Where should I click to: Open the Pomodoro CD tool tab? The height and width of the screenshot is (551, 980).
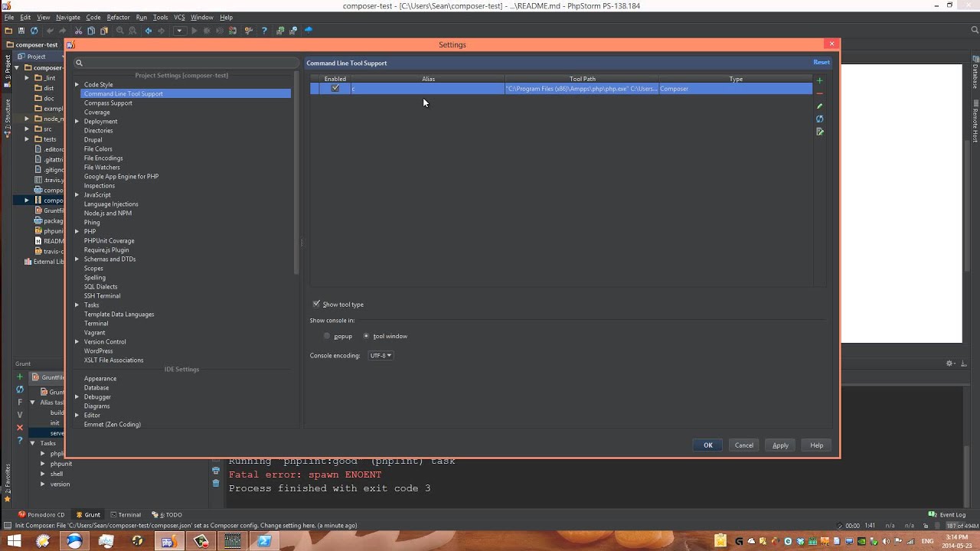42,515
